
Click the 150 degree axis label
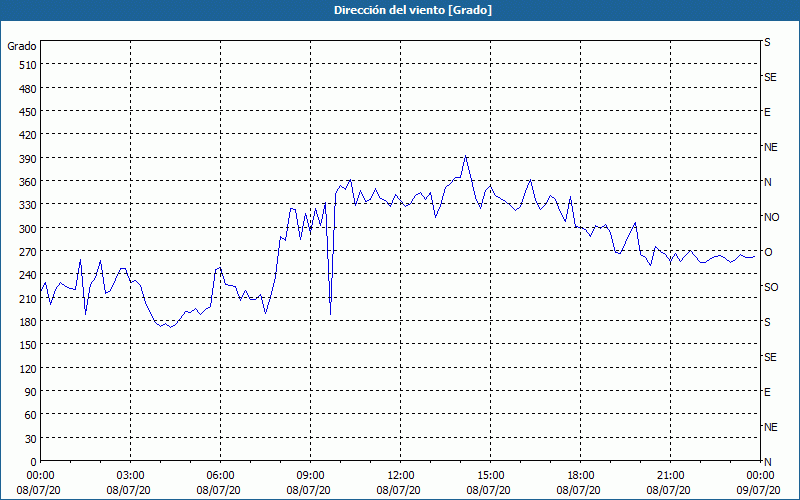click(x=29, y=345)
